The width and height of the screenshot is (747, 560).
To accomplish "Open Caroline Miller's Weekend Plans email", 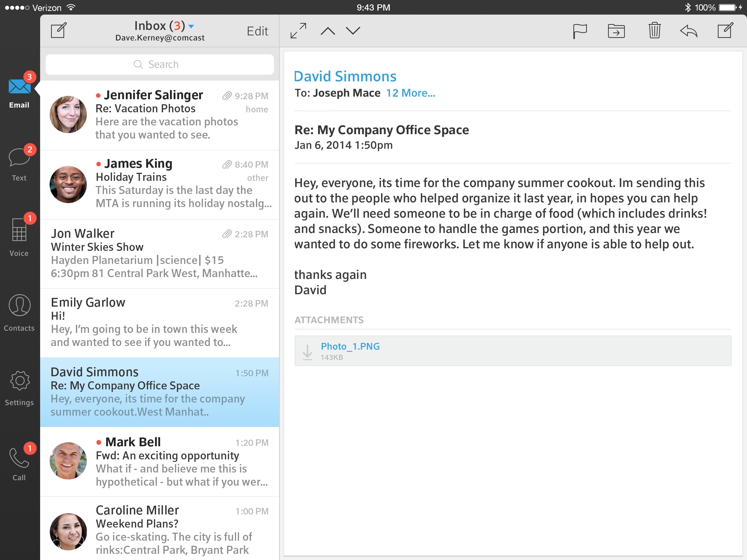I will pyautogui.click(x=160, y=529).
